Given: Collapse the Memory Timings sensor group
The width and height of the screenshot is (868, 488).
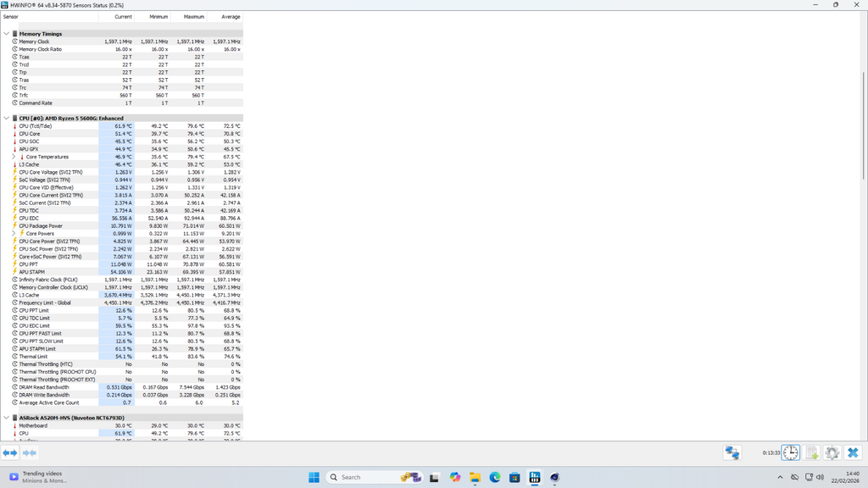Looking at the screenshot, I should 6,34.
